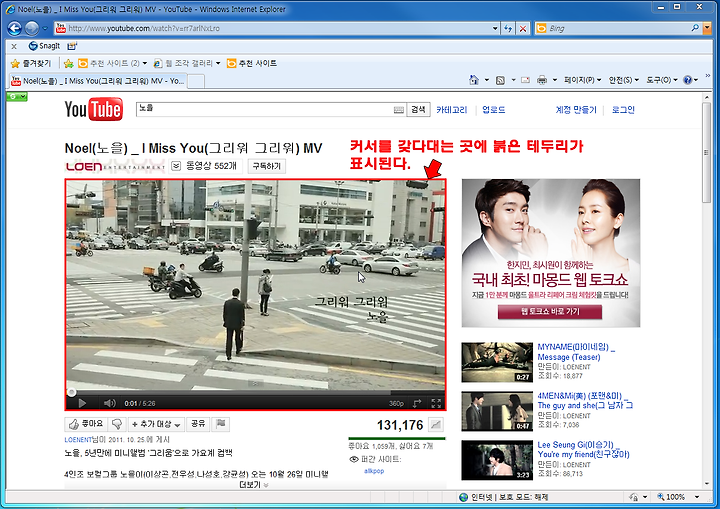
Task: Close the SnagIt toolbar with the X
Action: point(14,46)
